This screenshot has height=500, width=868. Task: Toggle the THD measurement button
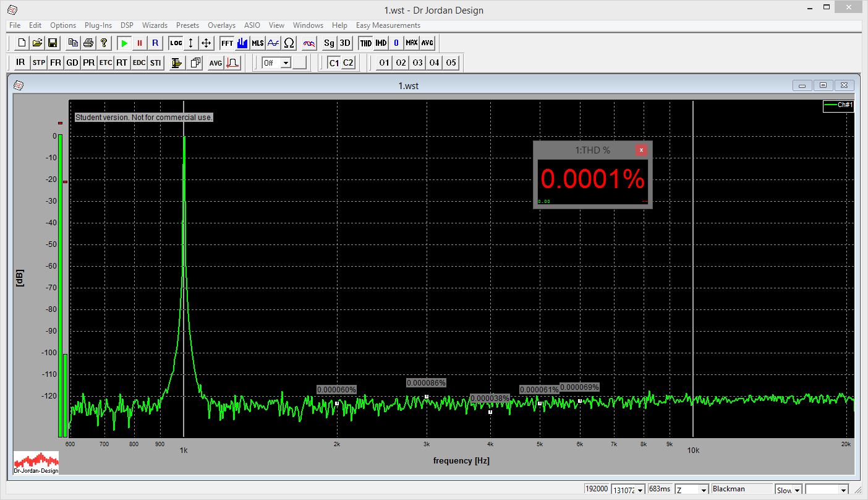(x=365, y=43)
